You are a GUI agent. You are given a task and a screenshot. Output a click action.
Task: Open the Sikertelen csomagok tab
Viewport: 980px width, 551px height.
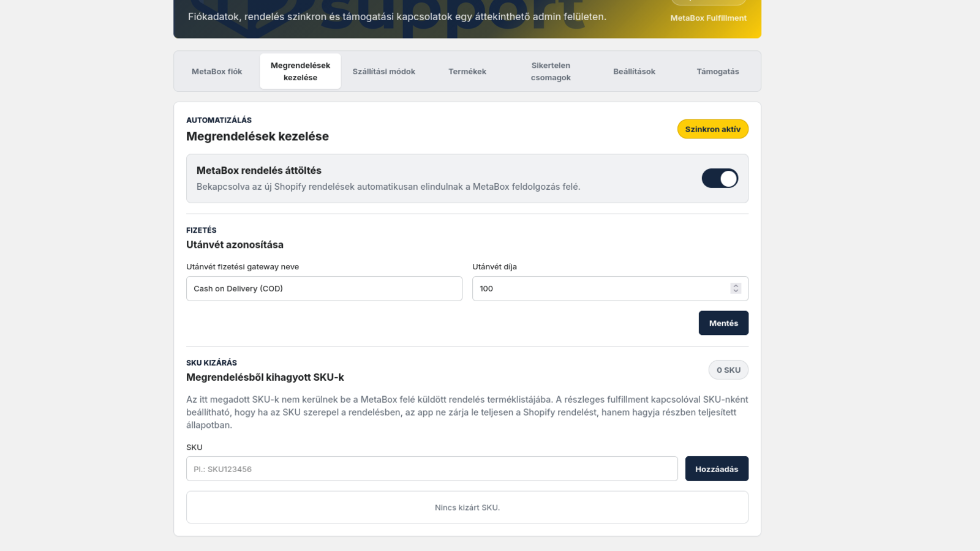(551, 72)
